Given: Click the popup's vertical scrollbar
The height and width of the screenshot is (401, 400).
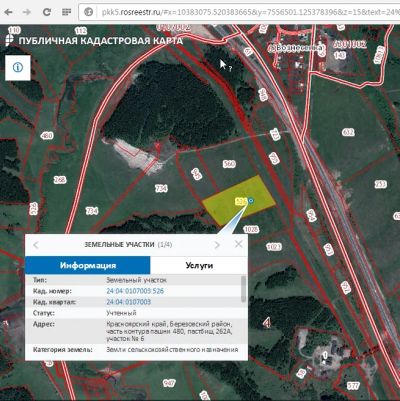Looking at the screenshot, I should [x=244, y=289].
